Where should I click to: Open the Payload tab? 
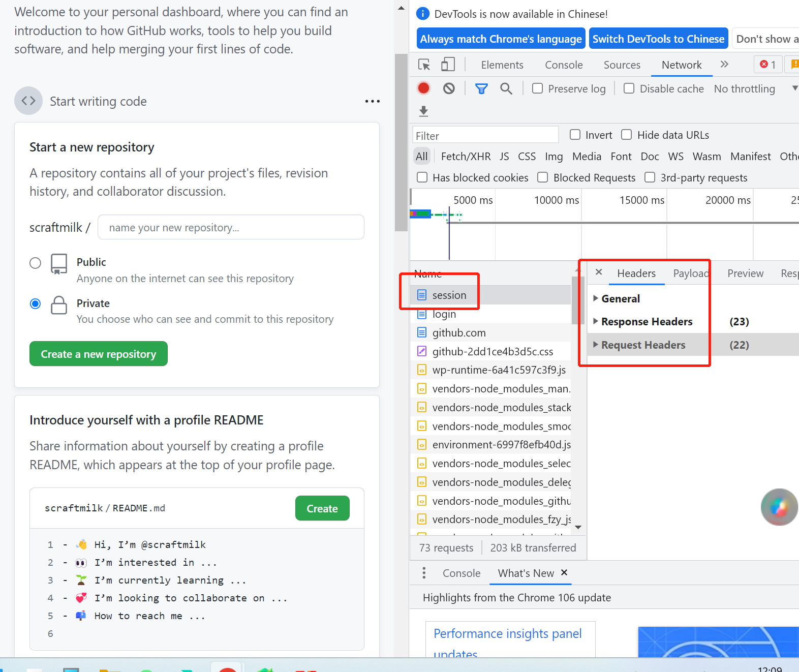pyautogui.click(x=691, y=273)
